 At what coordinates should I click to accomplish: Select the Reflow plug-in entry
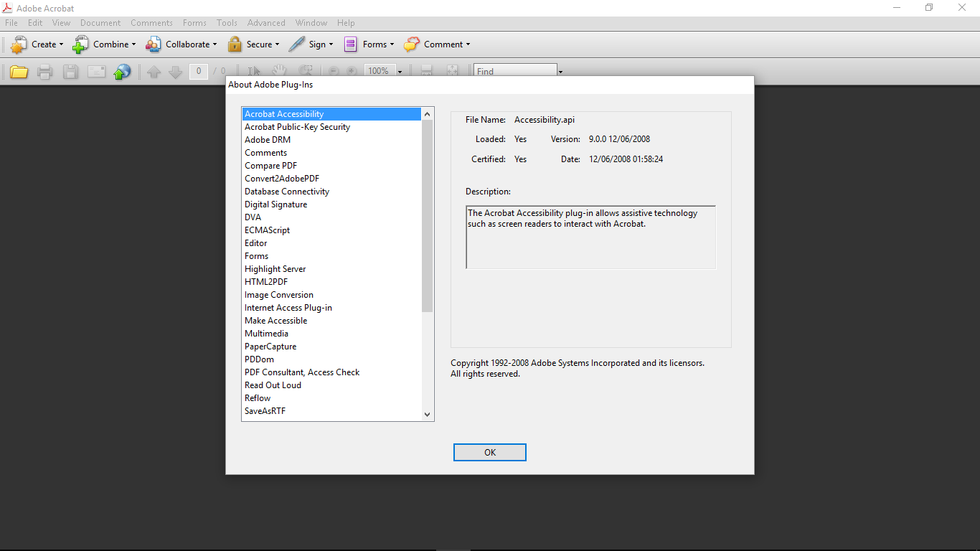331,398
